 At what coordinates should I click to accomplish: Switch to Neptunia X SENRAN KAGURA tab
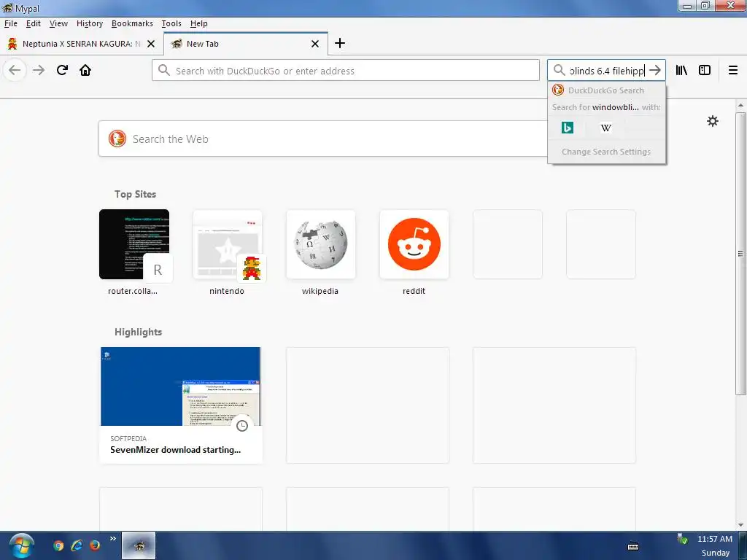pos(81,44)
